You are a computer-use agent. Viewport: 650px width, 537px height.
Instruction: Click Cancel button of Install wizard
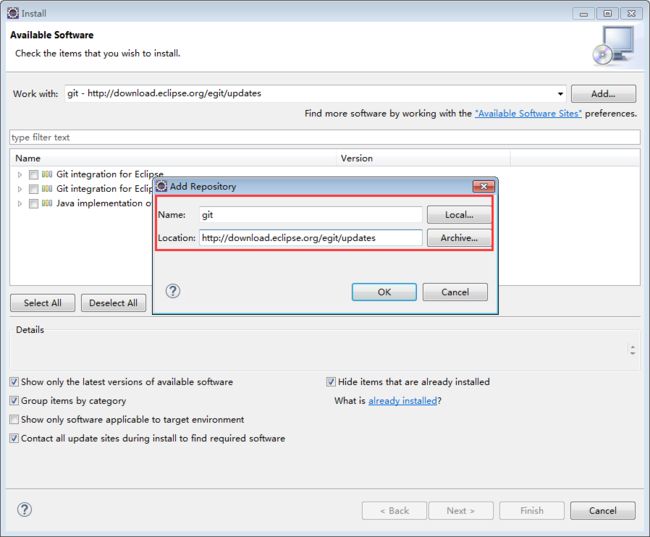click(x=603, y=510)
